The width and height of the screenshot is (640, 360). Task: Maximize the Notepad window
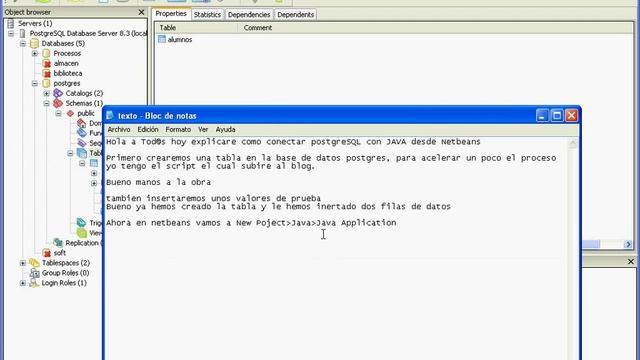pyautogui.click(x=557, y=116)
